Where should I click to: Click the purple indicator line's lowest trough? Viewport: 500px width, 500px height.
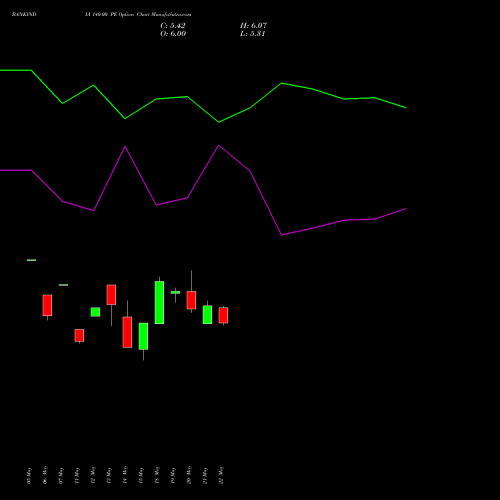click(x=282, y=235)
